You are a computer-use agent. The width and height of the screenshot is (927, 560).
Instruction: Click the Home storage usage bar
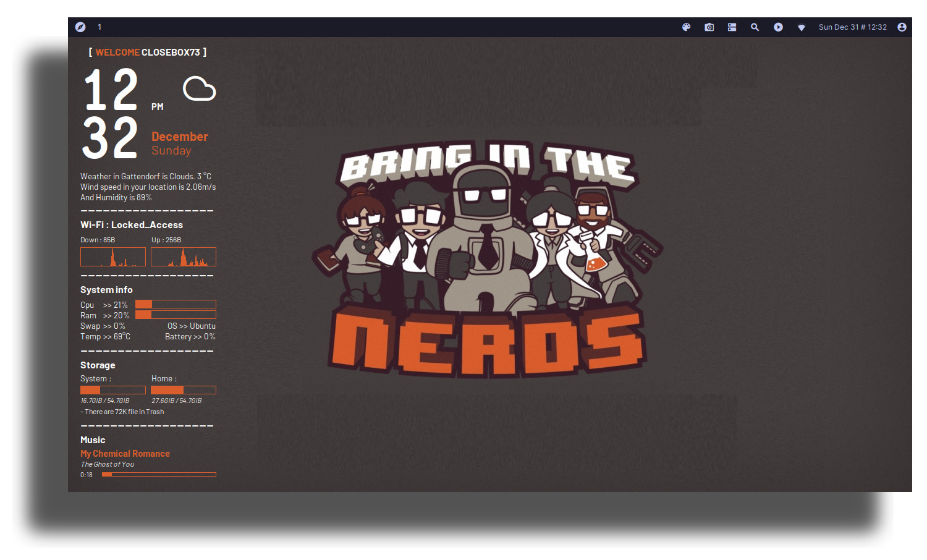184,390
